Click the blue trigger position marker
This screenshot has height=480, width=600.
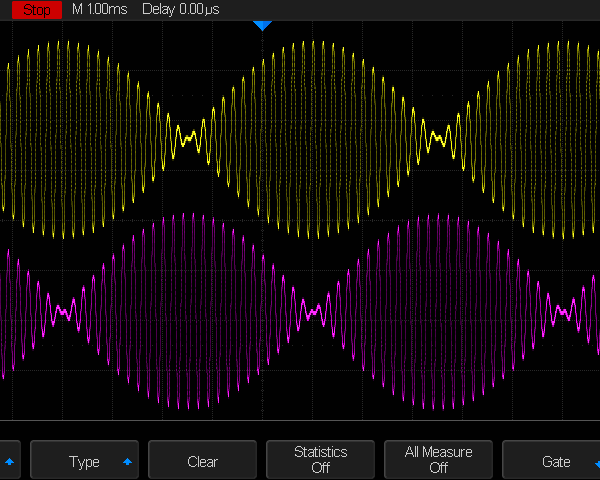pyautogui.click(x=262, y=25)
